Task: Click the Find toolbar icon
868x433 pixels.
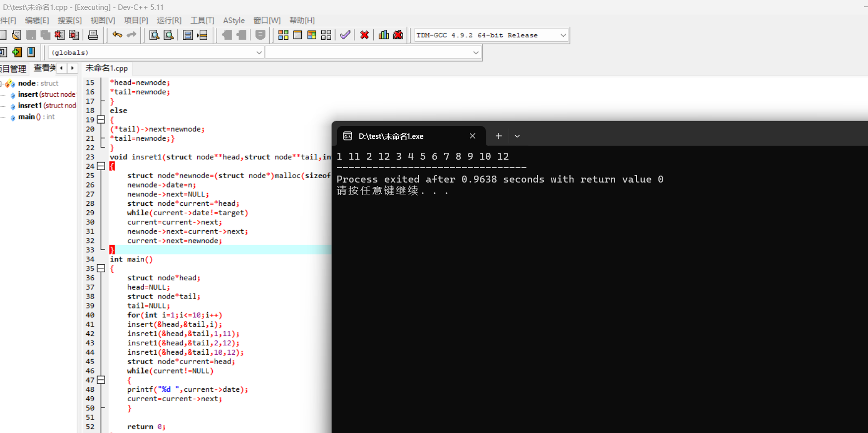Action: 154,35
